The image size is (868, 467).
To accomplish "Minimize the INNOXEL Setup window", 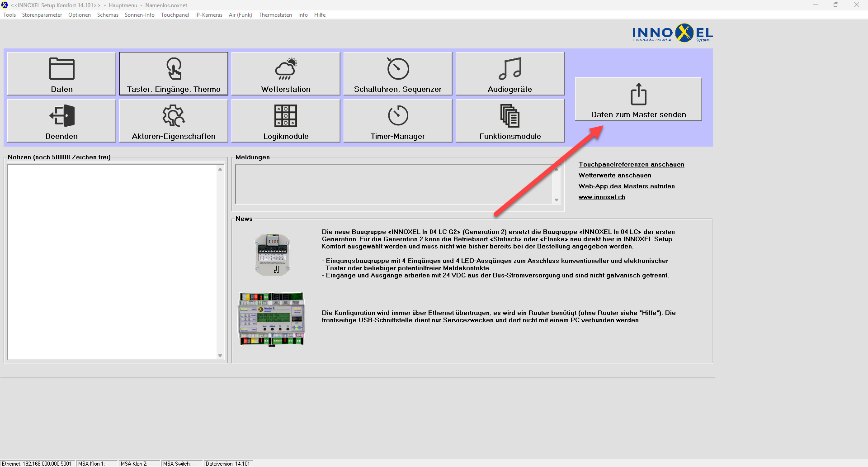I will click(816, 5).
